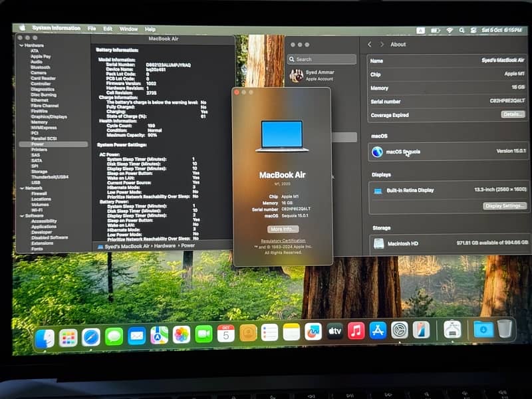This screenshot has height=399, width=532.
Task: Collapse the Hardware tree section
Action: [x=21, y=45]
